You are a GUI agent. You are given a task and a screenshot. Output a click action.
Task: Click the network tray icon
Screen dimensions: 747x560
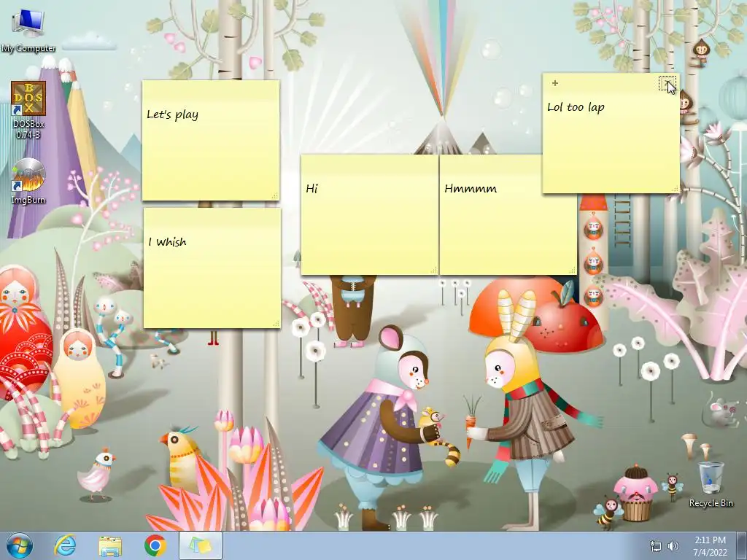656,546
